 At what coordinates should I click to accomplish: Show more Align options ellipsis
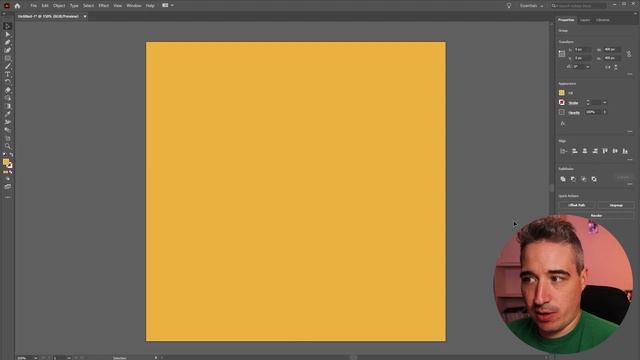click(630, 160)
